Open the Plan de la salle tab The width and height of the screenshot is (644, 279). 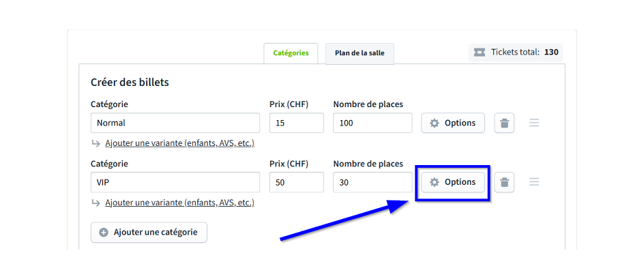click(360, 53)
